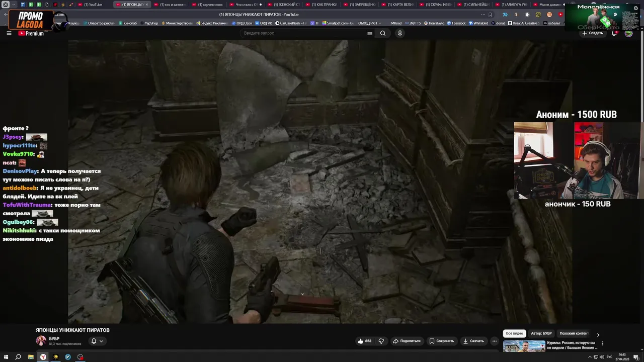The height and width of the screenshot is (362, 644).
Task: Open the YepShop bookmark
Action: click(148, 23)
